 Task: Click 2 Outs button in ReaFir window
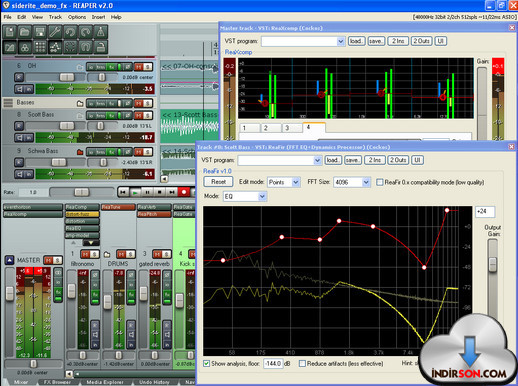(398, 160)
